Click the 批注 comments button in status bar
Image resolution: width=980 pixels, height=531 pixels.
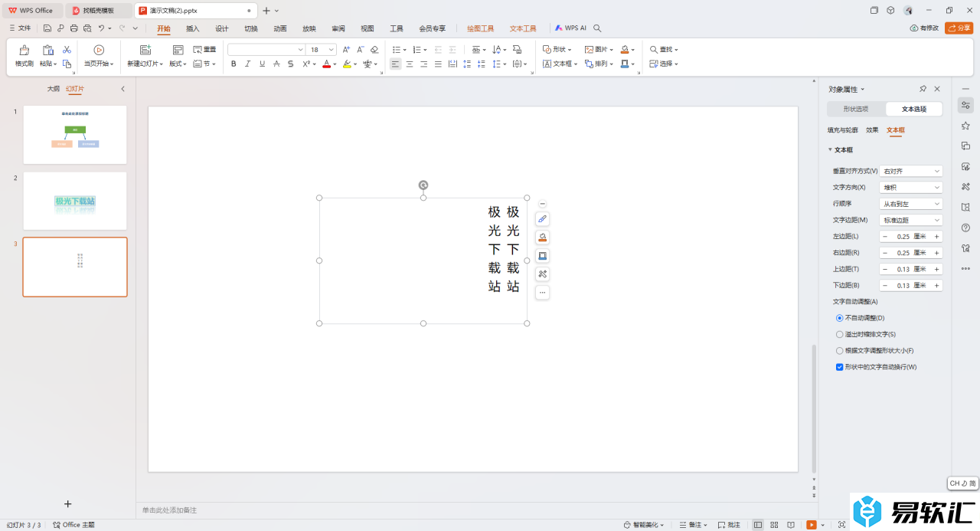(x=730, y=525)
